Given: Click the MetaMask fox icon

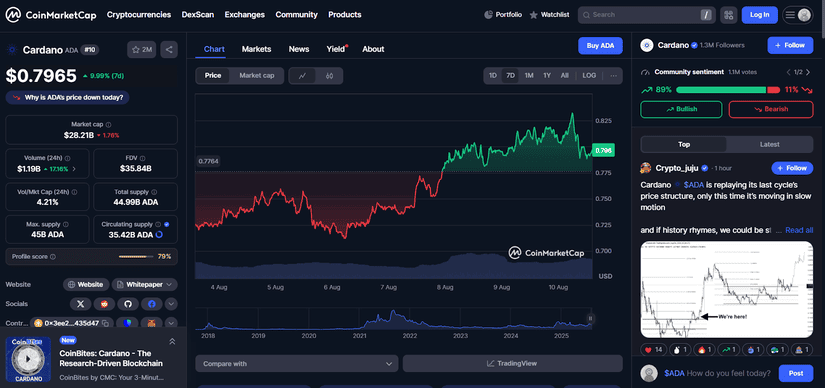Looking at the screenshot, I should [152, 323].
